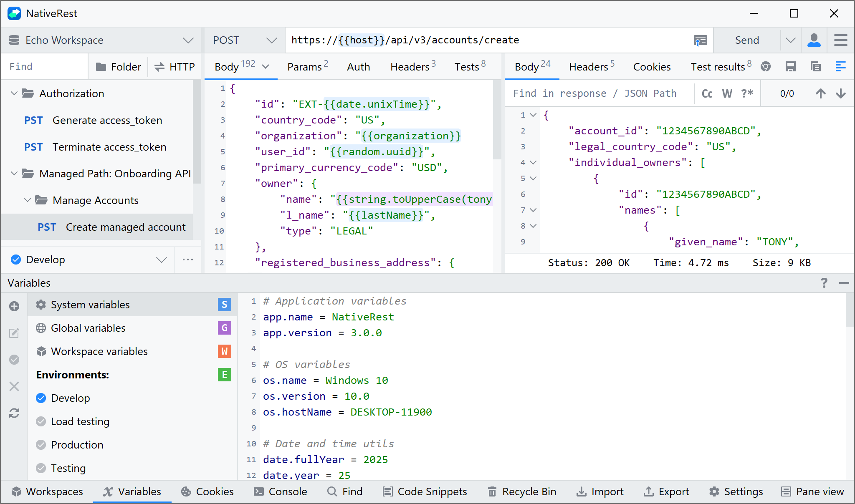This screenshot has height=504, width=855.
Task: Toggle case sensitive Cc search option
Action: pyautogui.click(x=707, y=93)
